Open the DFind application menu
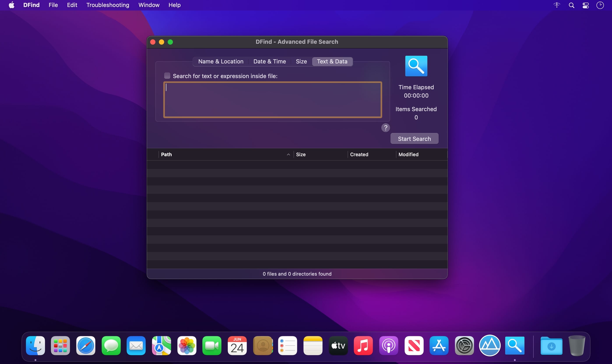612x364 pixels. [x=31, y=5]
